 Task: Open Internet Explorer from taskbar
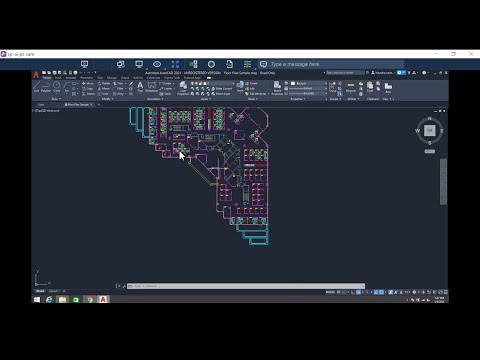(x=49, y=299)
